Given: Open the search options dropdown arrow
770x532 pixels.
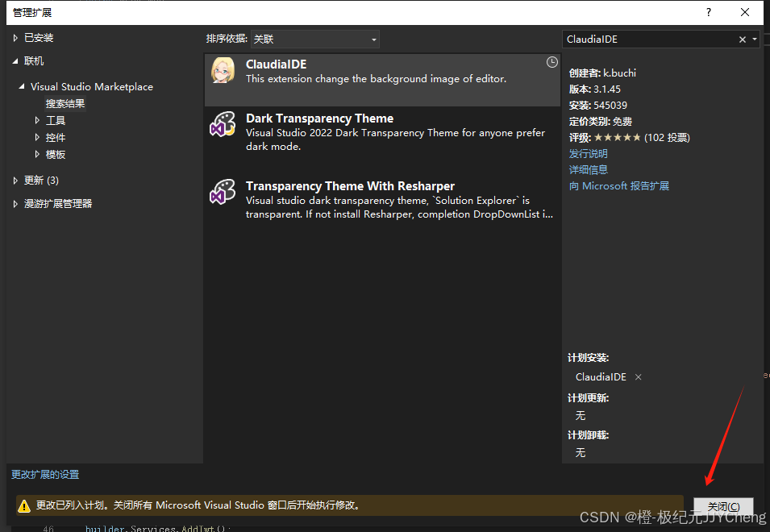Looking at the screenshot, I should point(755,39).
